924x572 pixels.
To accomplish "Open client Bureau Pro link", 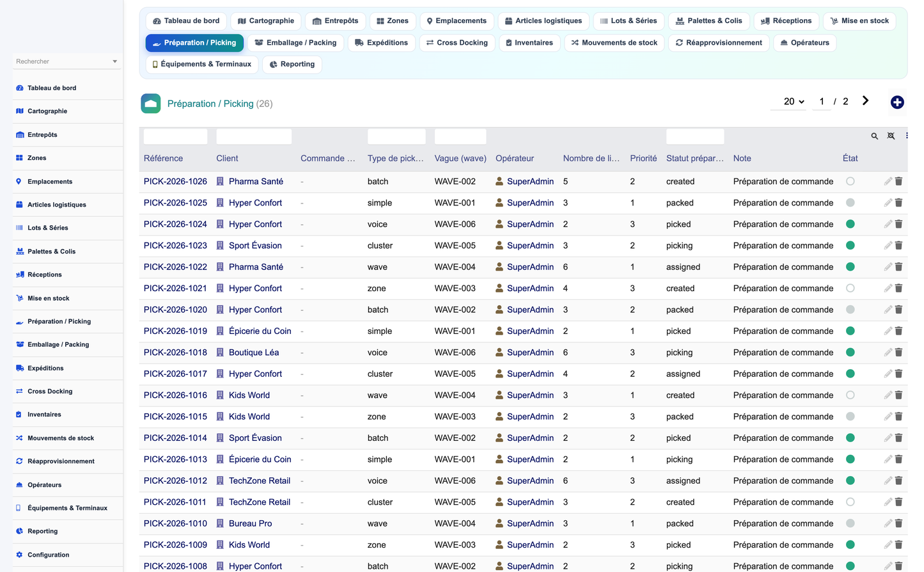I will [250, 523].
